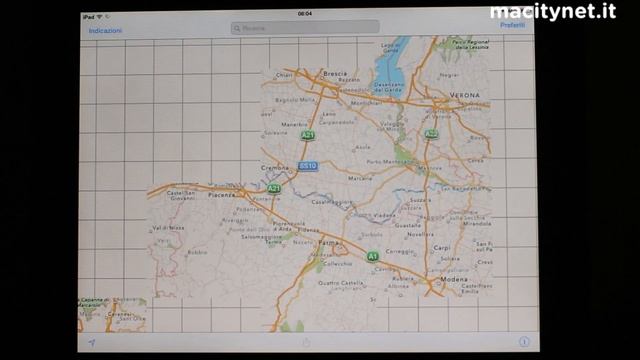640x360 pixels.
Task: Tap the Viadana town label
Action: [x=384, y=215]
